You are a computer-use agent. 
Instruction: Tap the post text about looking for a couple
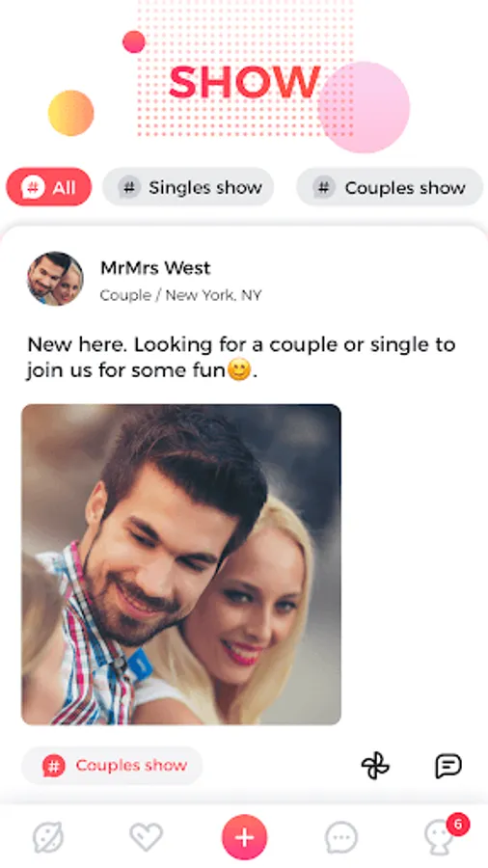click(241, 357)
